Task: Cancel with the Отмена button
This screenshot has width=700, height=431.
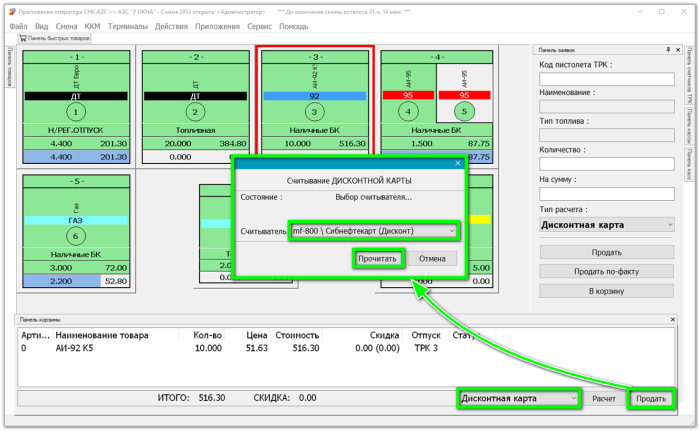Action: (432, 259)
